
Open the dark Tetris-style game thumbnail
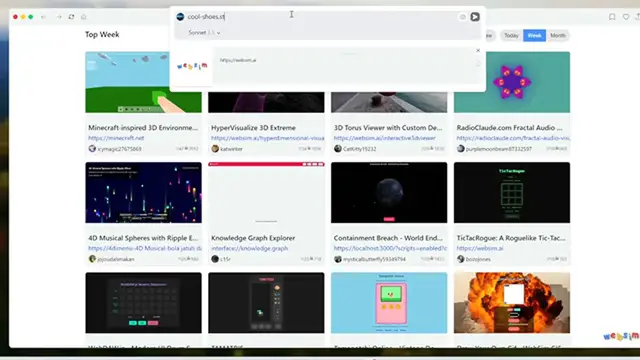(266, 303)
